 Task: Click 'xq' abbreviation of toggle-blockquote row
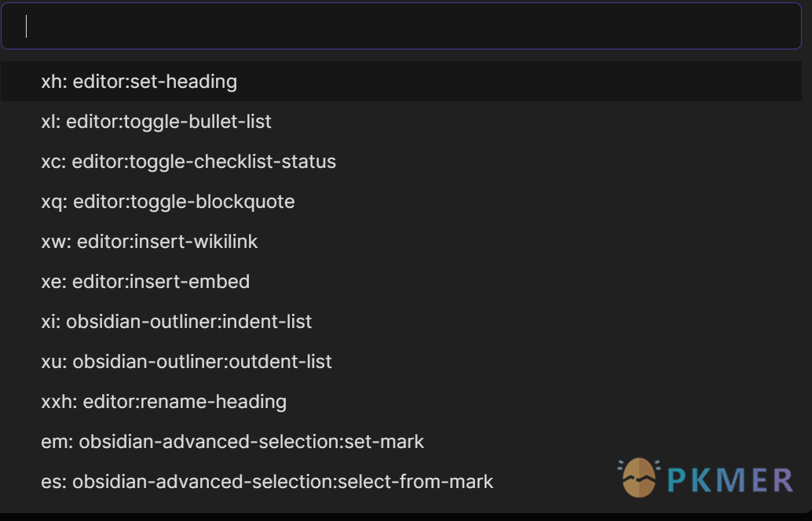point(53,202)
